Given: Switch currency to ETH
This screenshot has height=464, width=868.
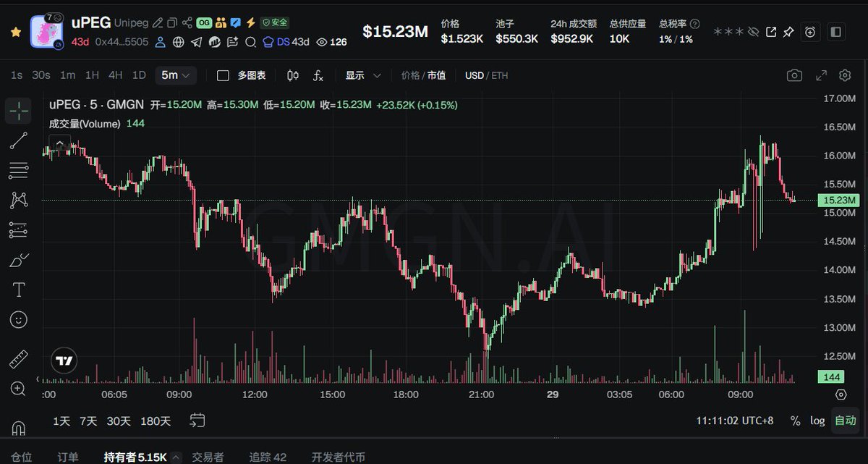Looking at the screenshot, I should coord(500,75).
